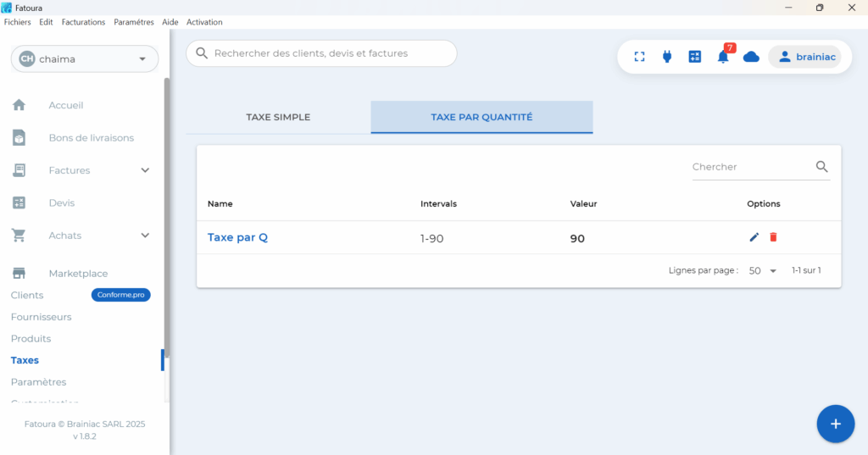This screenshot has width=868, height=455.
Task: Delete Taxe par Q using trash icon
Action: point(773,237)
